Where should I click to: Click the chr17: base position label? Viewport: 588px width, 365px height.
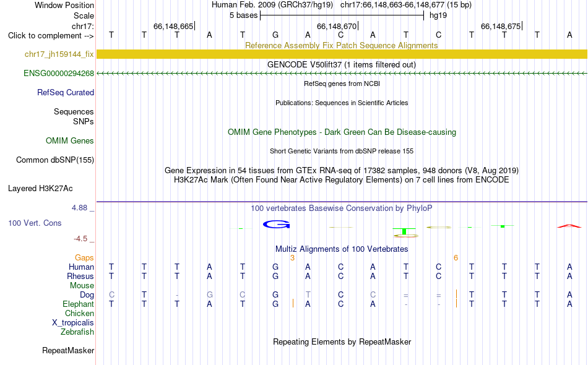click(82, 26)
